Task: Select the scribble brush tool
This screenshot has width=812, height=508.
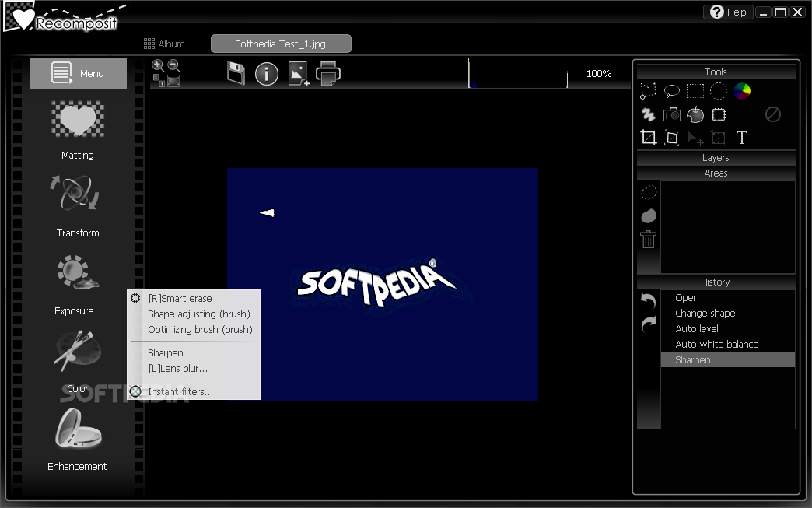Action: pyautogui.click(x=648, y=114)
